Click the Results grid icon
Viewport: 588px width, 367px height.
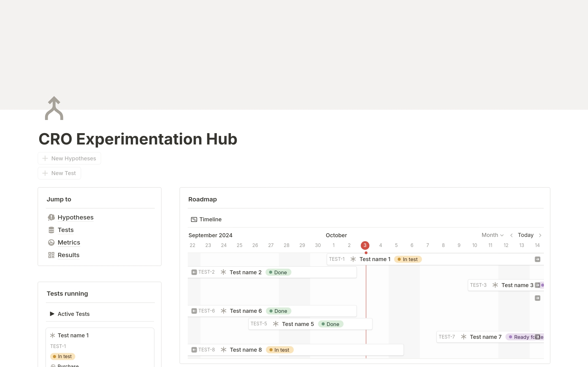[x=51, y=255]
